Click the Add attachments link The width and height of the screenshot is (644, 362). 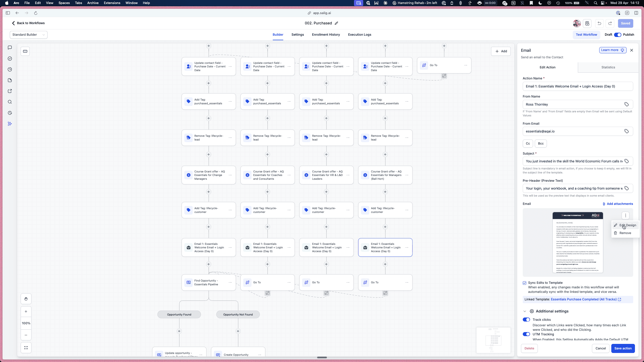pos(618,204)
